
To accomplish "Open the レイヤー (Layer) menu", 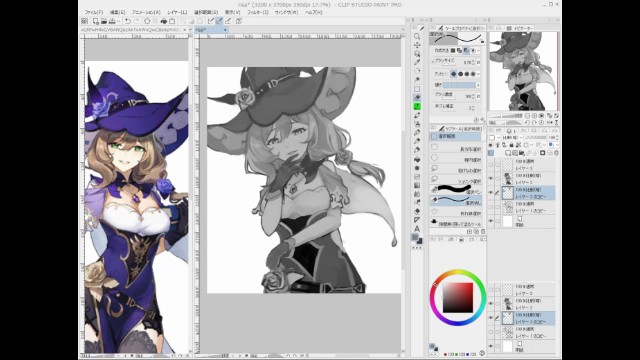I will coord(177,13).
